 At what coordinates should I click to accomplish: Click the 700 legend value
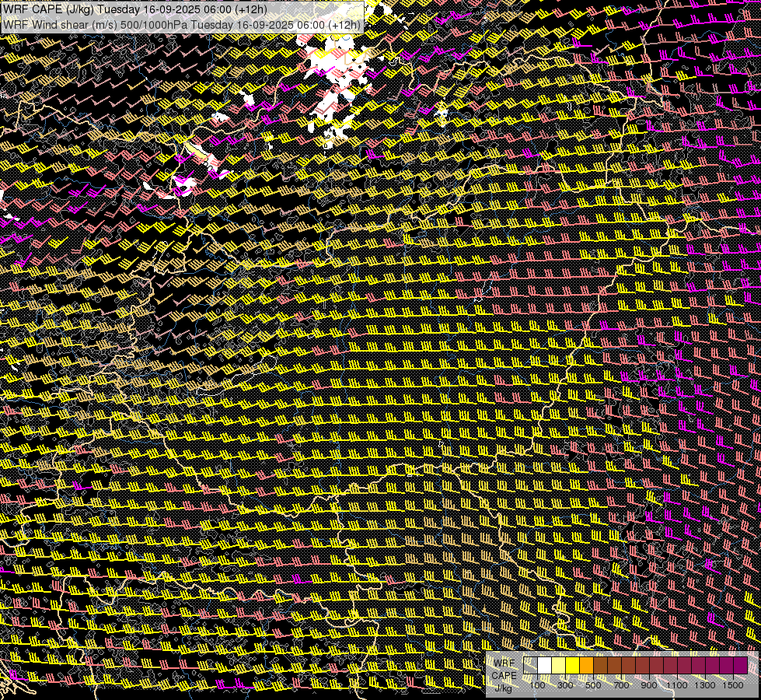point(621,685)
